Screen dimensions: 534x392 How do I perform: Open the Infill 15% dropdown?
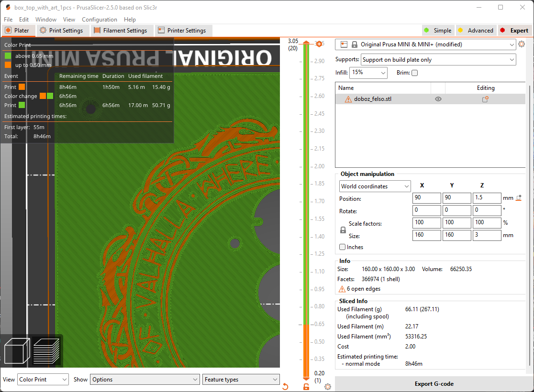tap(368, 73)
